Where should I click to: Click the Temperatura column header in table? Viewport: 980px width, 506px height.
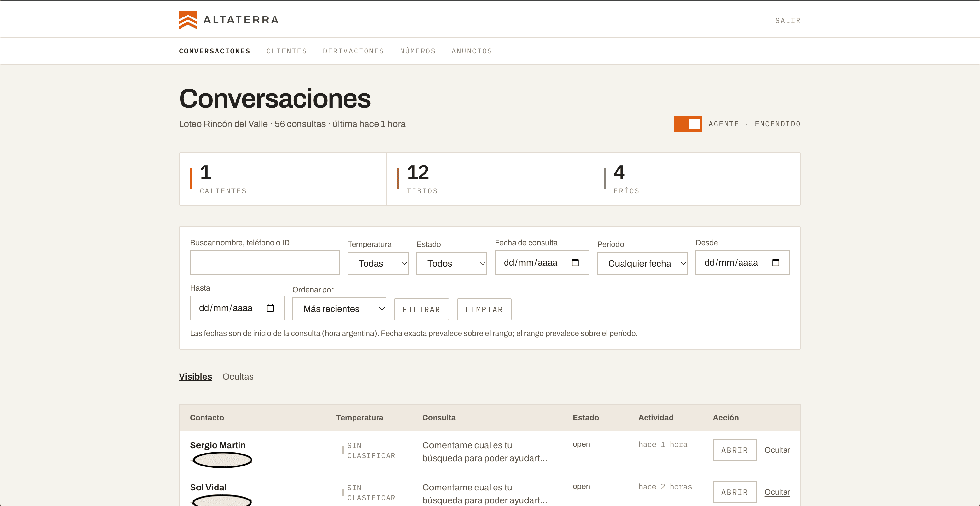(359, 418)
